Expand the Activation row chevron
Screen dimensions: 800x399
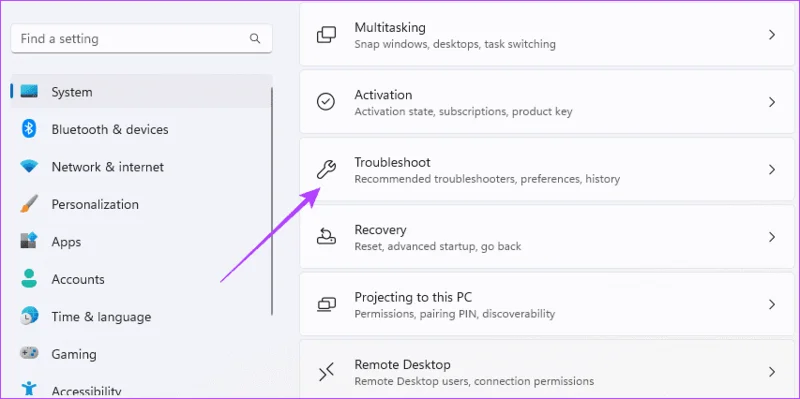772,102
